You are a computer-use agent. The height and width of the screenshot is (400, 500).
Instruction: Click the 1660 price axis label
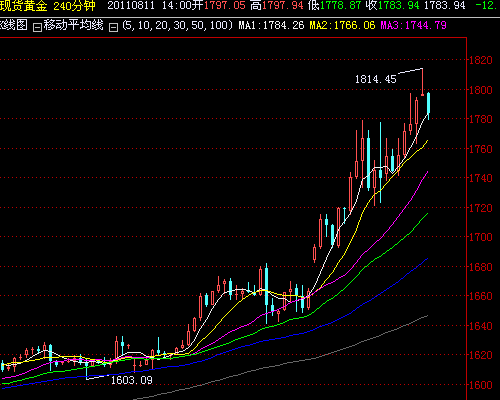coord(481,296)
